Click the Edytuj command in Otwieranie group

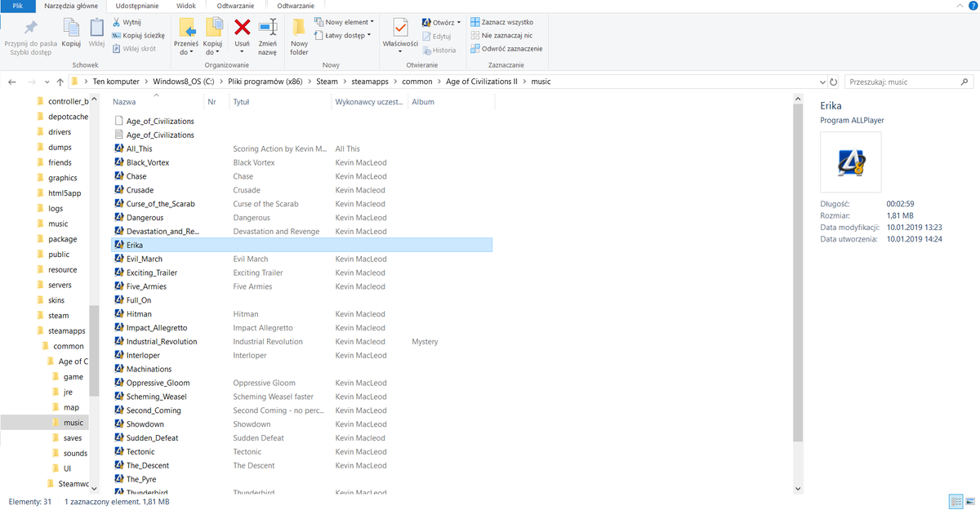[x=437, y=36]
